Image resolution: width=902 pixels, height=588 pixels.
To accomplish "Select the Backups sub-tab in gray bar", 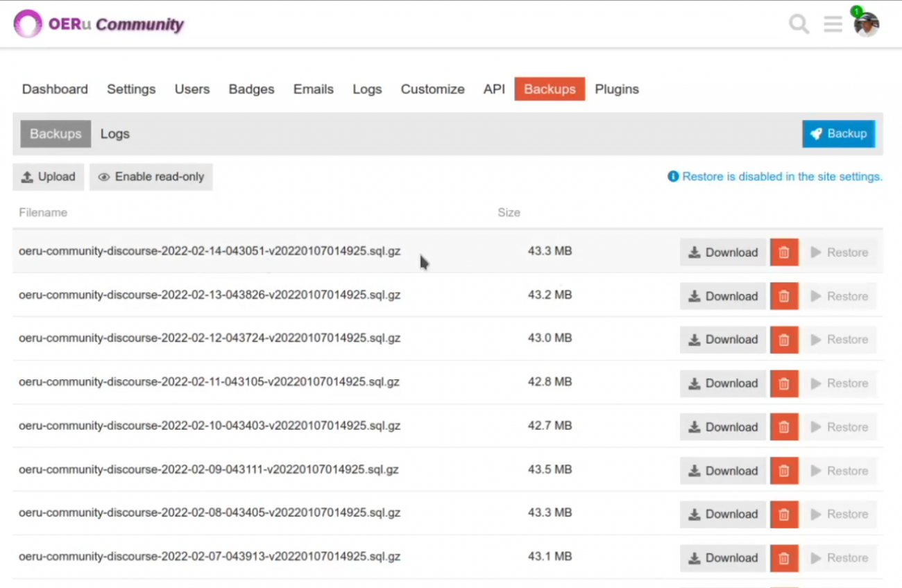I will tap(56, 134).
